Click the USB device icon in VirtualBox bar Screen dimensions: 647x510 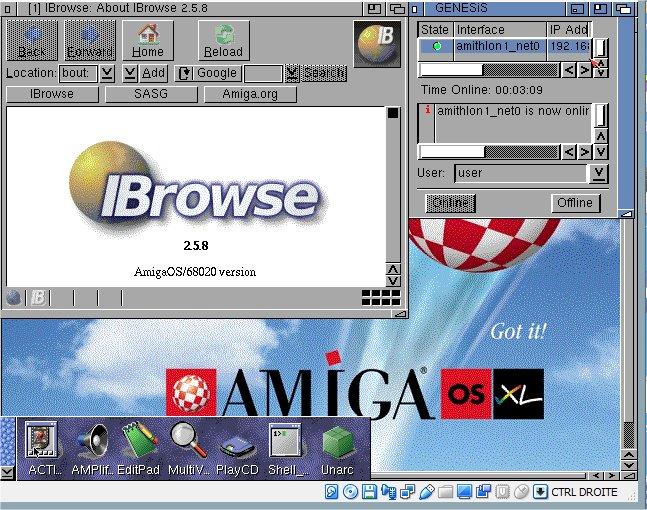point(427,492)
